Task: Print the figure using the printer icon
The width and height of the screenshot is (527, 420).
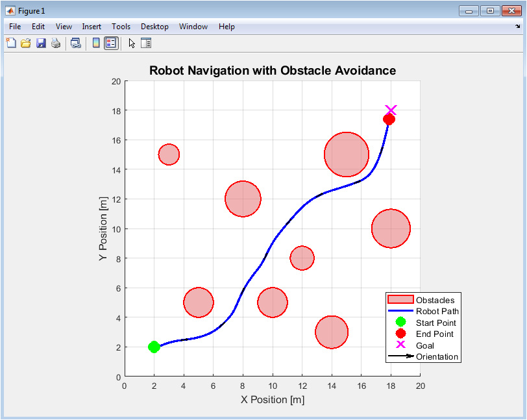Action: (x=56, y=43)
